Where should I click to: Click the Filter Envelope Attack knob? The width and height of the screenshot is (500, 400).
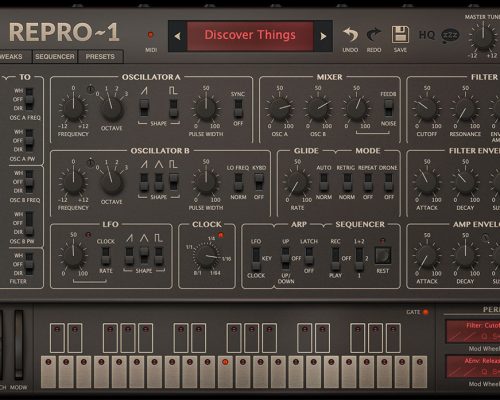(x=427, y=183)
